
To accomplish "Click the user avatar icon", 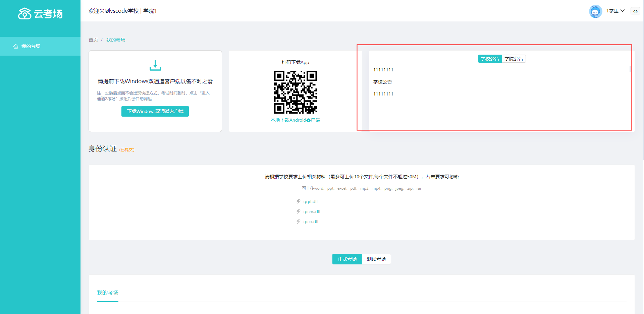I will coord(595,11).
